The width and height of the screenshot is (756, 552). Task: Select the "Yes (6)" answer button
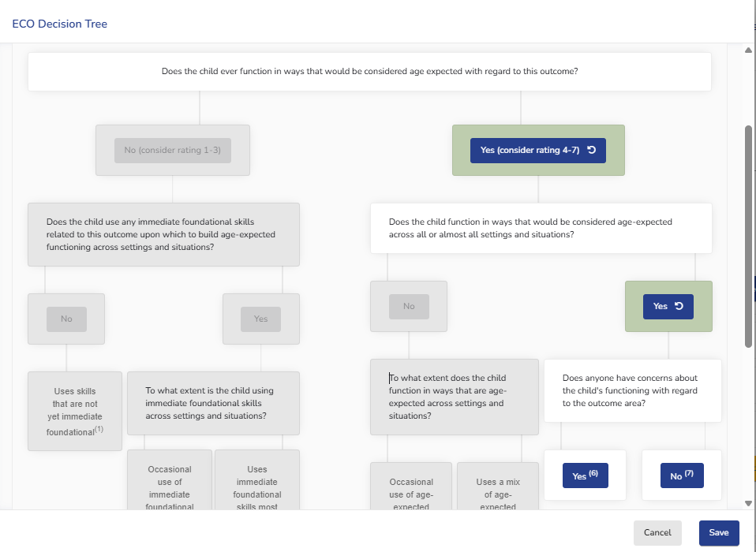(585, 476)
